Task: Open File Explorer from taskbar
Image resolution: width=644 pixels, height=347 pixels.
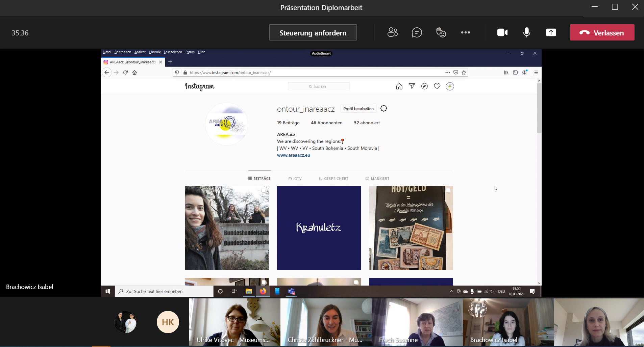Action: tap(249, 291)
